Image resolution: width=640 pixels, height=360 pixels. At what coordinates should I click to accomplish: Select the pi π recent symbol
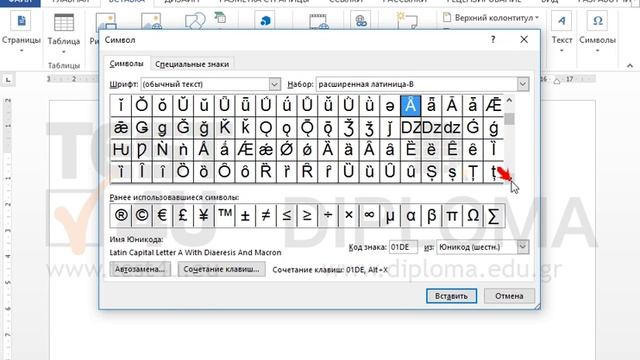452,216
